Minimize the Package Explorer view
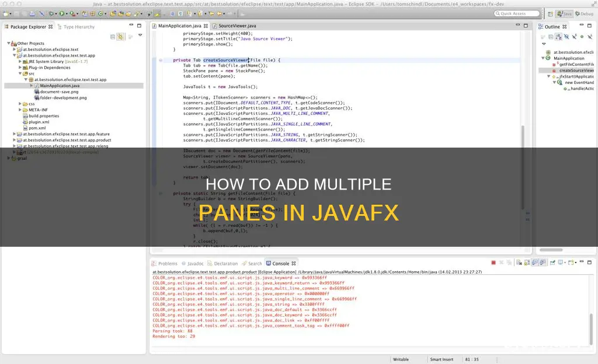 pyautogui.click(x=131, y=25)
